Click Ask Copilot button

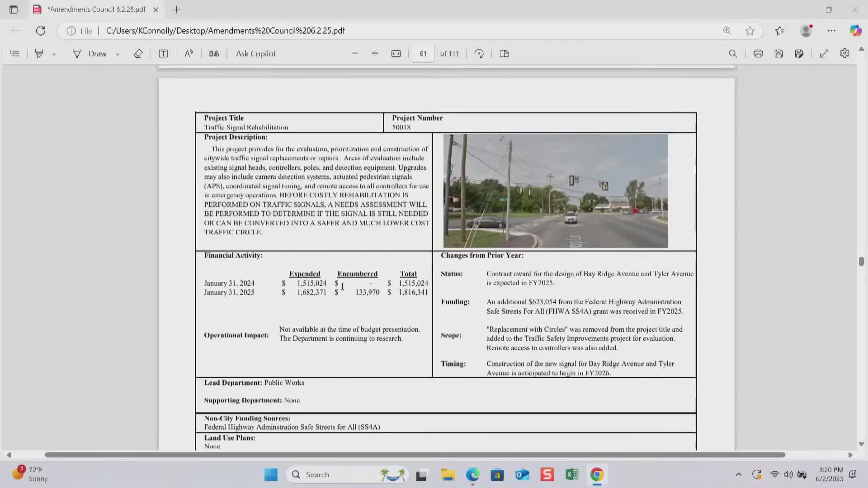[255, 54]
